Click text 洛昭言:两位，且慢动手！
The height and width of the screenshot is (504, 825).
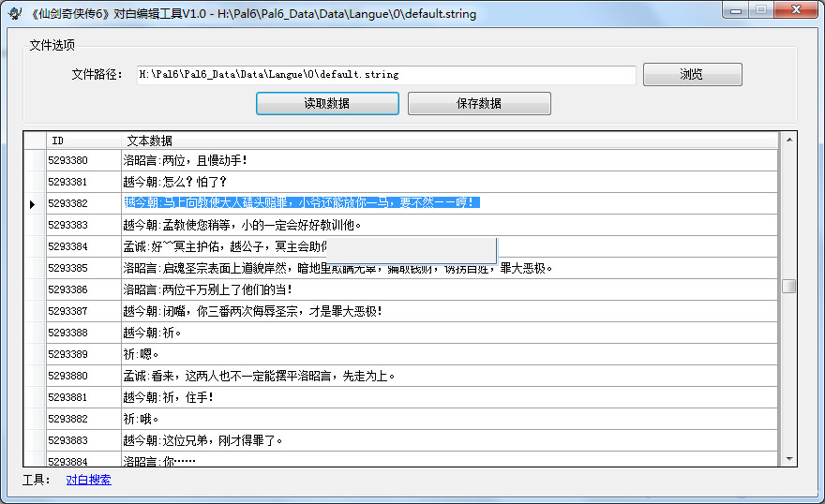point(186,160)
